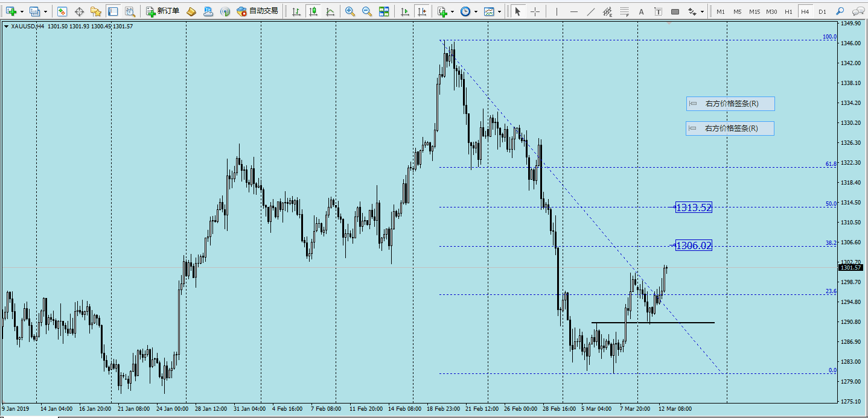
Task: Open the new chart icon
Action: click(x=11, y=11)
